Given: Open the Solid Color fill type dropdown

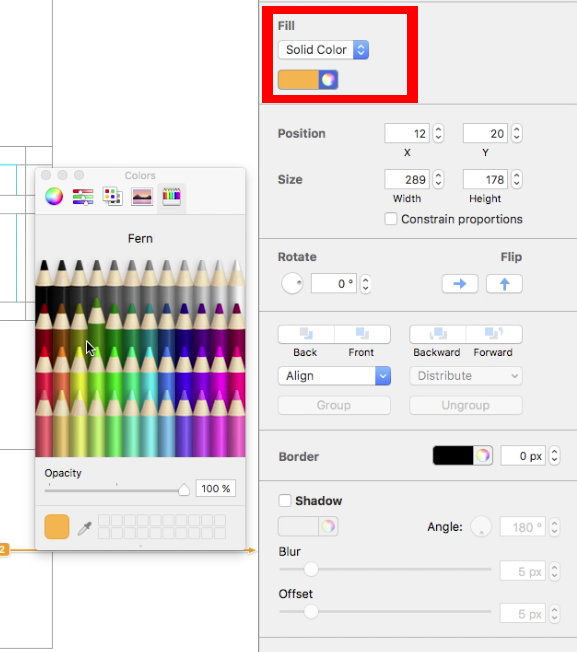Looking at the screenshot, I should coord(323,50).
